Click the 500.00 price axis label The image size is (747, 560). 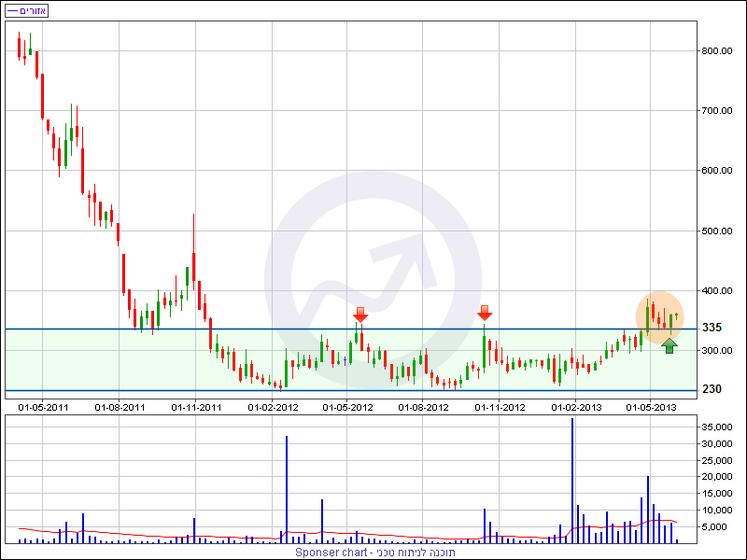717,231
